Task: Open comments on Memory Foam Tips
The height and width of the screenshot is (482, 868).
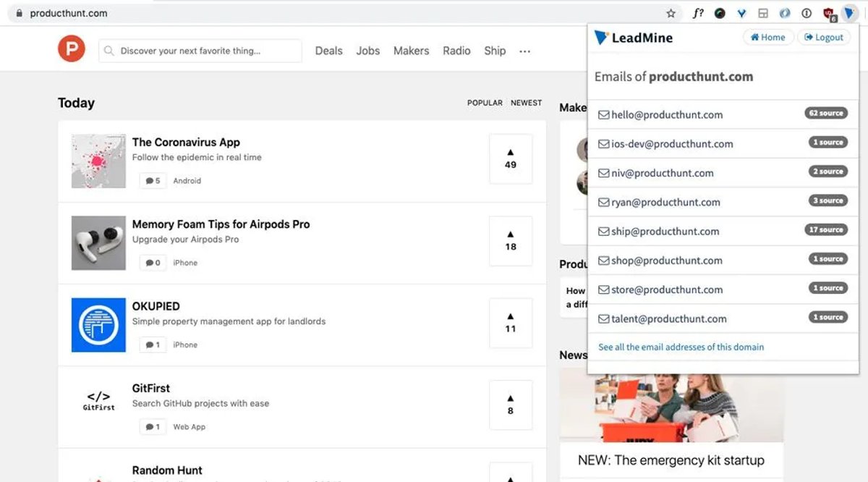Action: pos(153,263)
